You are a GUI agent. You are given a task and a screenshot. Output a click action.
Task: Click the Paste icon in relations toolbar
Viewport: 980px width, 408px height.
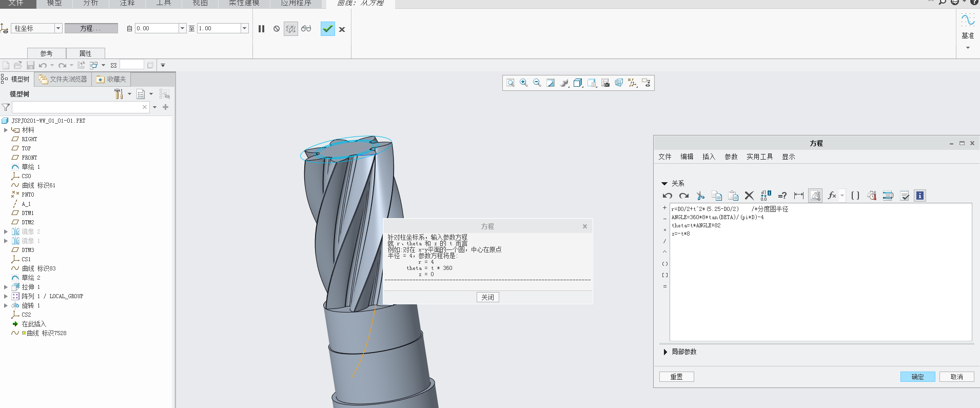[733, 196]
